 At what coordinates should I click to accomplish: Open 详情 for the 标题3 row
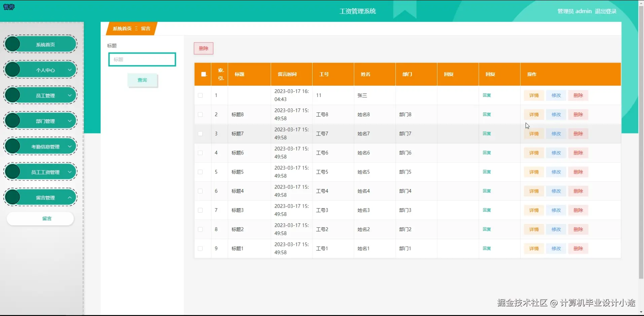click(x=534, y=210)
